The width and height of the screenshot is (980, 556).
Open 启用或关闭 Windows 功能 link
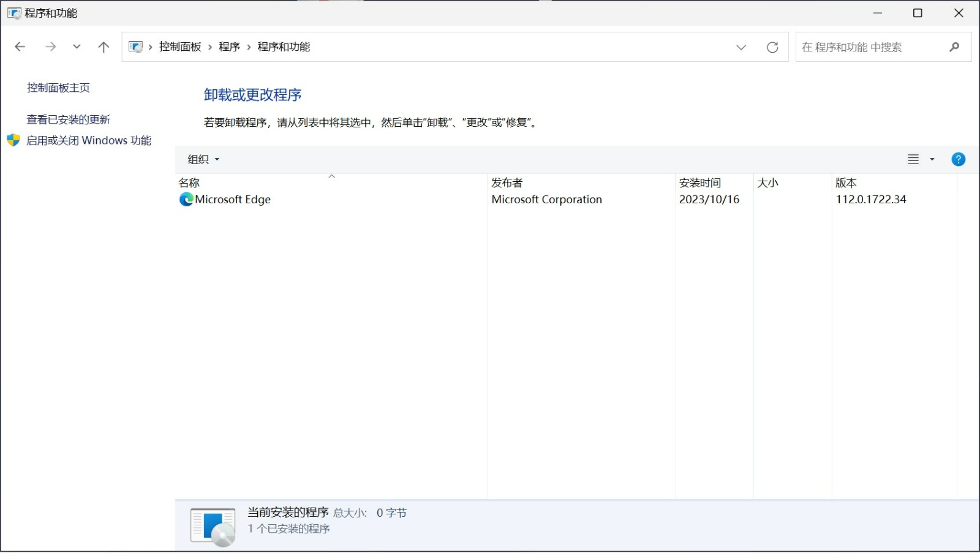[x=89, y=140]
